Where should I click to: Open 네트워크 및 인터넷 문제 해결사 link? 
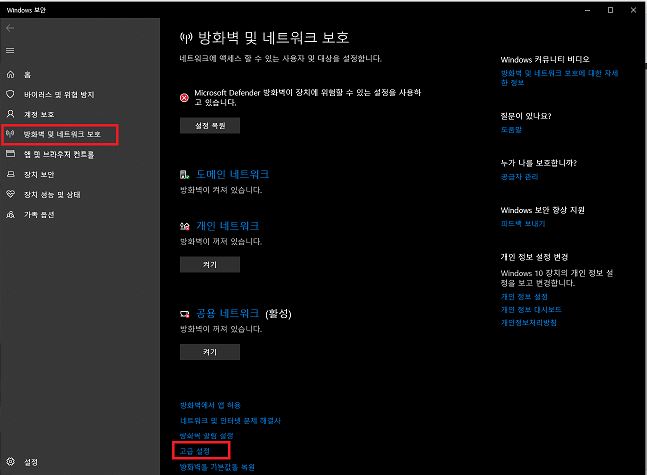pyautogui.click(x=230, y=421)
